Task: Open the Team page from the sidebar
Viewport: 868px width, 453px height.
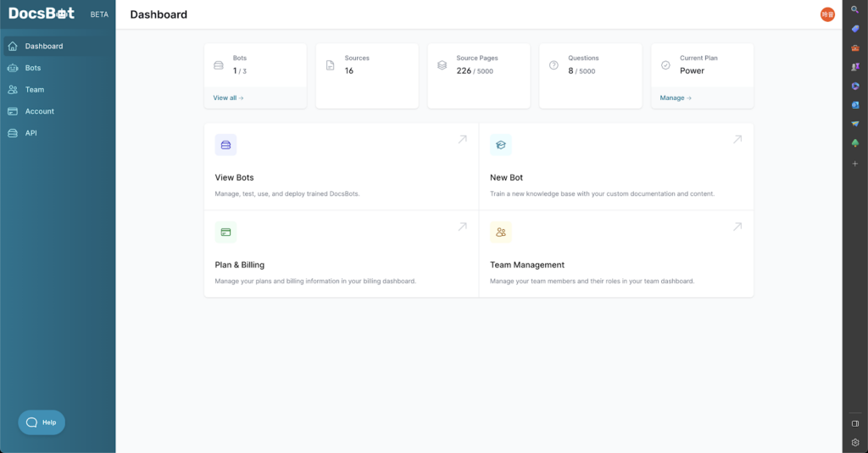Action: (34, 89)
